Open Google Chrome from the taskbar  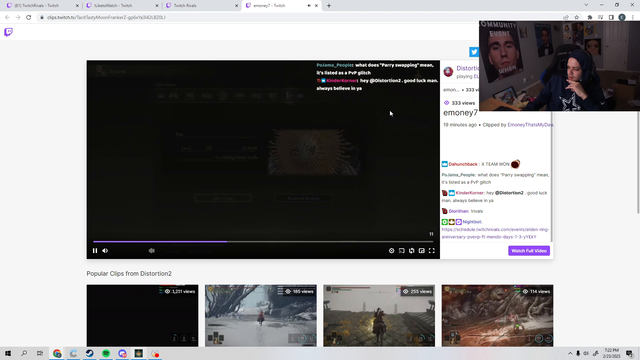pos(57,353)
